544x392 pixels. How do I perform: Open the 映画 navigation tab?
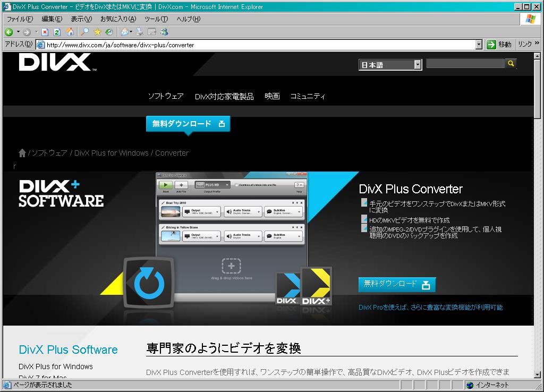click(x=272, y=96)
